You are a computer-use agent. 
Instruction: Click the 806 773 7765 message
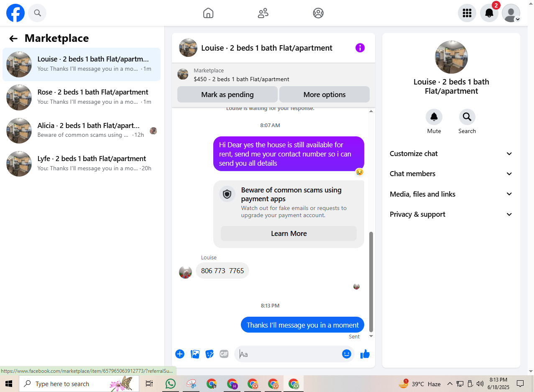[222, 271]
